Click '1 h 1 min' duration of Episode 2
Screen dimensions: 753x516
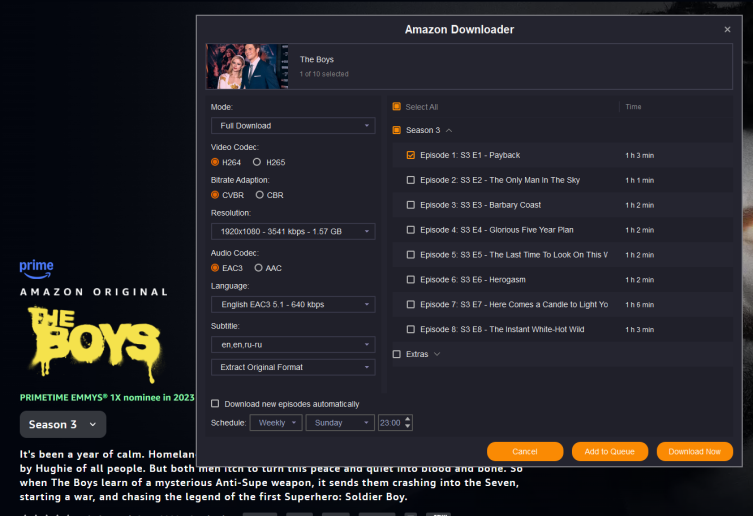point(640,180)
